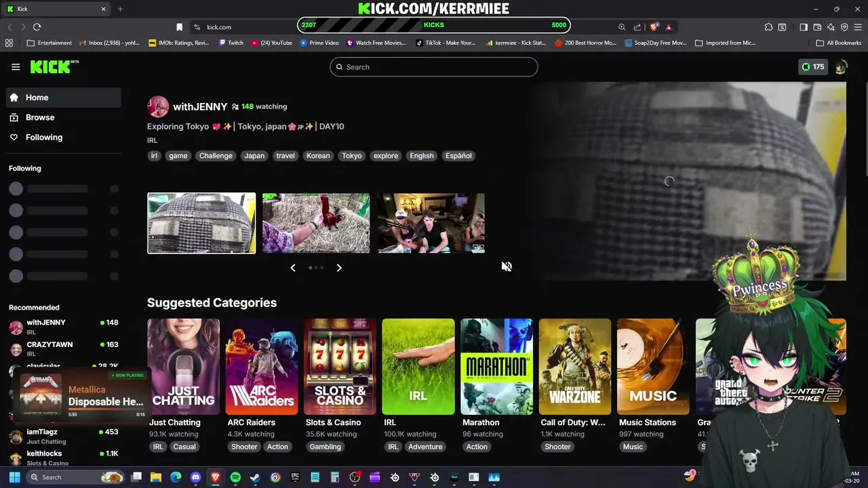Switch to the Kick browser tab
This screenshot has width=868, height=488.
(x=57, y=9)
